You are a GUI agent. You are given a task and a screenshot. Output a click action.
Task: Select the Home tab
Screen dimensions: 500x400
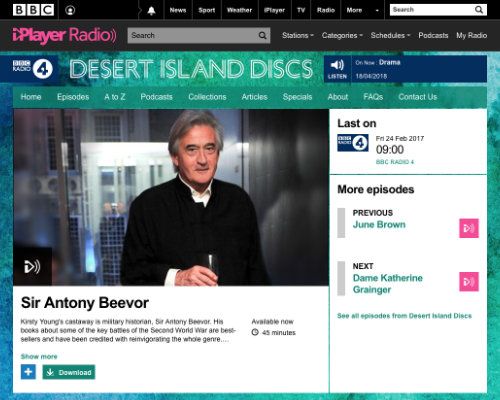31,97
